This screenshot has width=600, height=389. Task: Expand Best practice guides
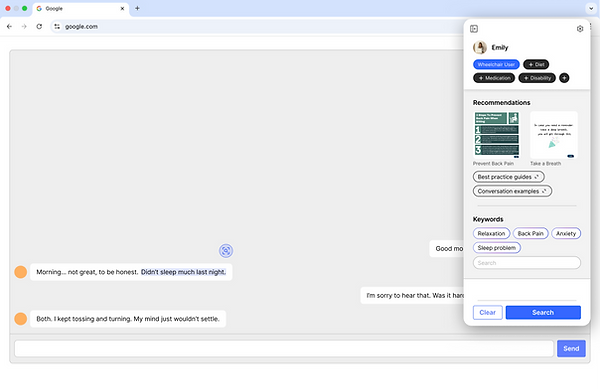click(509, 177)
